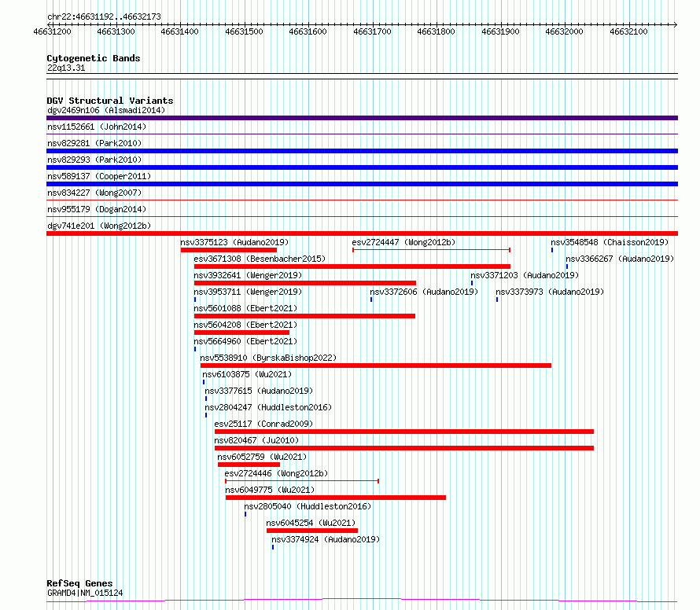Click the red bar under nsv6045254
This screenshot has width=700, height=610.
tap(312, 531)
